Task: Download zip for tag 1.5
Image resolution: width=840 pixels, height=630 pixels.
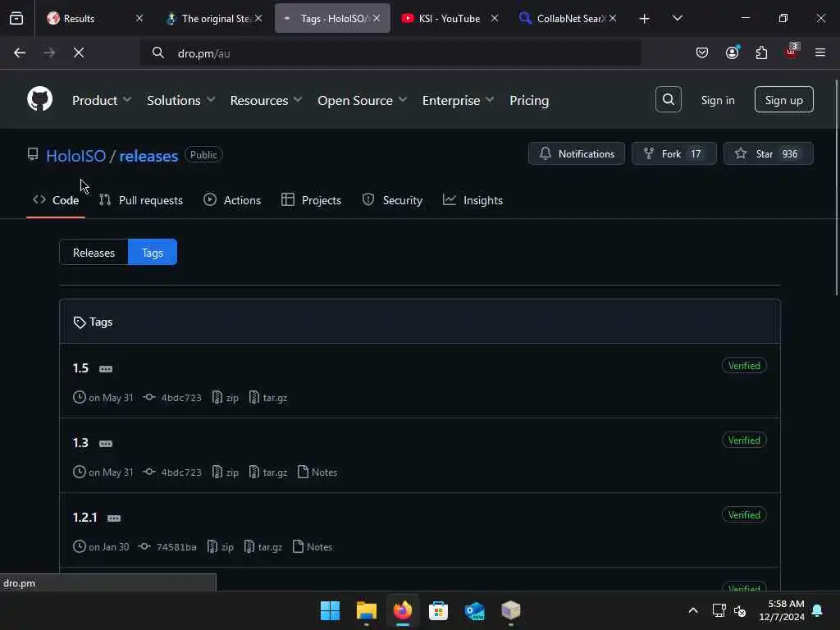Action: (x=225, y=398)
